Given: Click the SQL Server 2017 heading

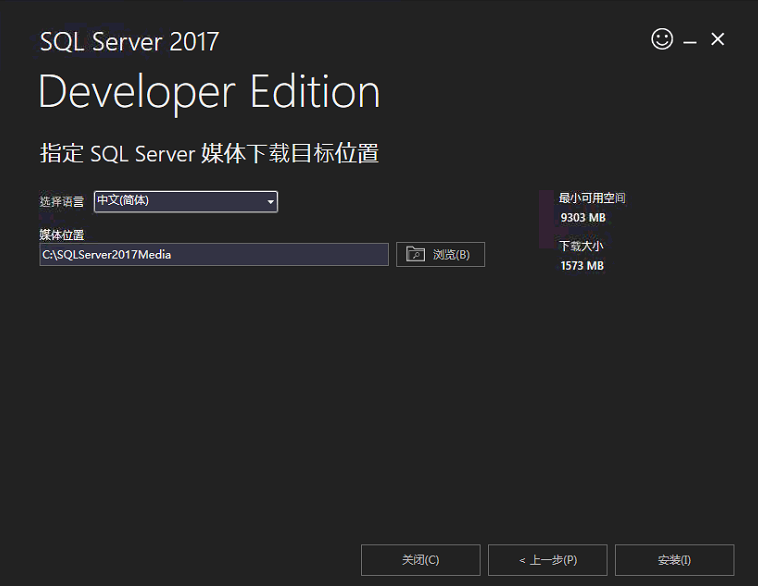Looking at the screenshot, I should pos(130,42).
